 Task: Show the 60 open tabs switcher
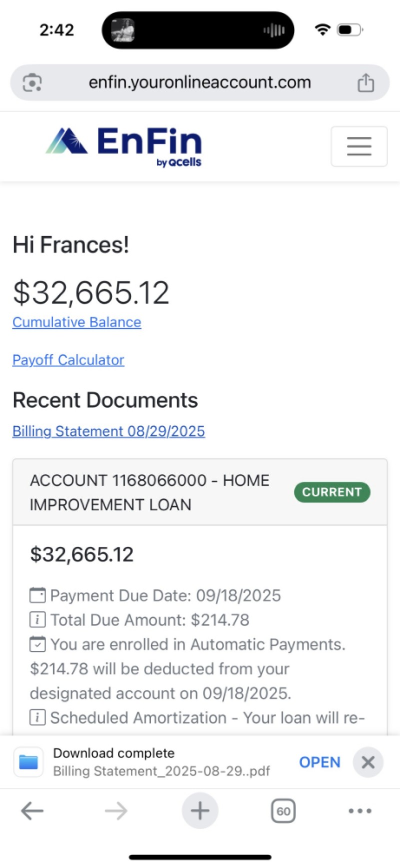tap(283, 811)
